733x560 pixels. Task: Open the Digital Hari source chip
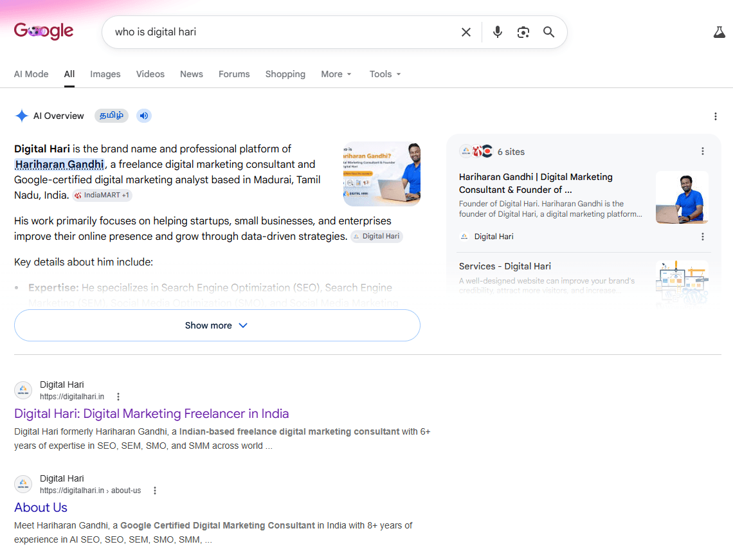(377, 236)
